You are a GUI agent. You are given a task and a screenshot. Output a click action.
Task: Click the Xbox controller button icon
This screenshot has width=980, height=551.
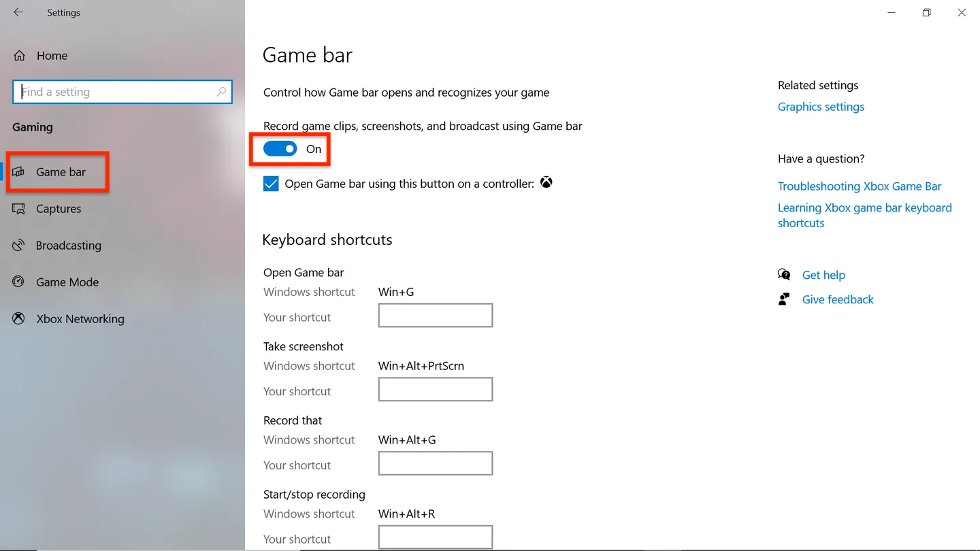point(546,182)
